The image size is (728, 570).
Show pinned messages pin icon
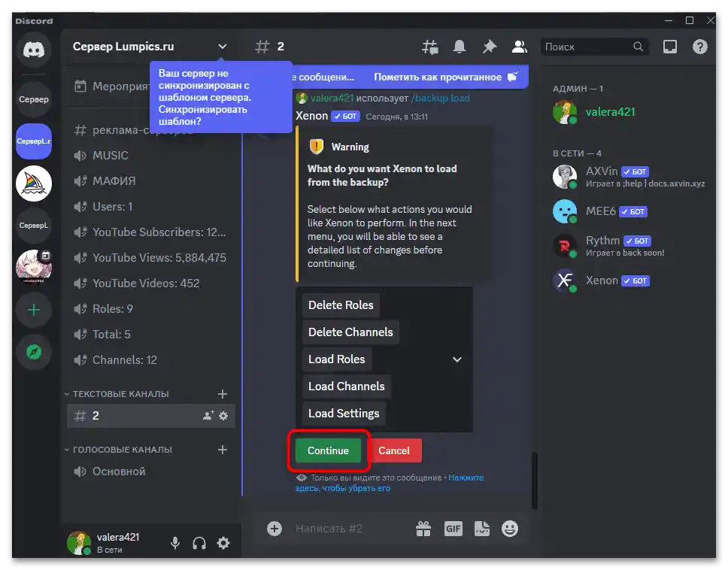(490, 47)
